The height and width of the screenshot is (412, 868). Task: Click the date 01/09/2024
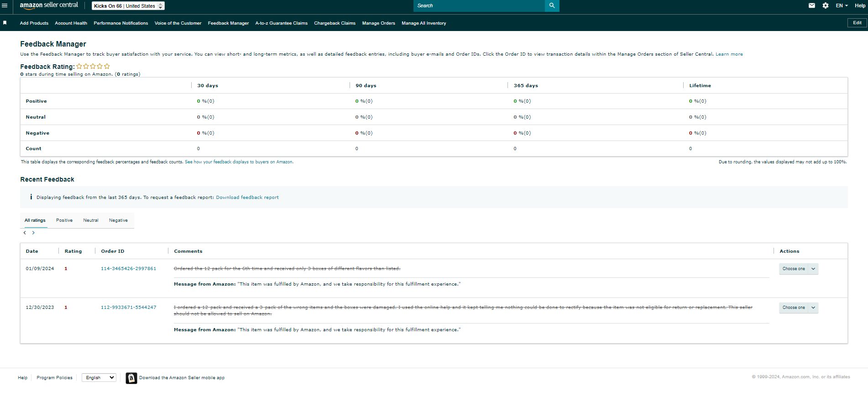pos(40,269)
